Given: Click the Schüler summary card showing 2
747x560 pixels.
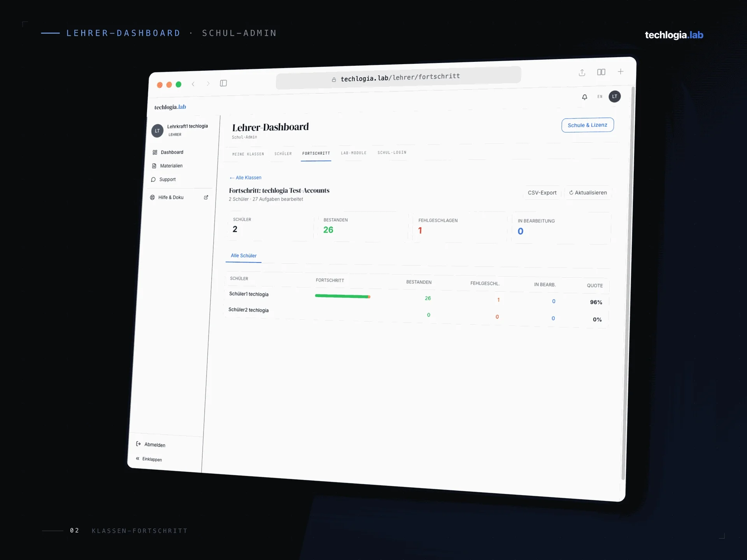Looking at the screenshot, I should [x=270, y=226].
